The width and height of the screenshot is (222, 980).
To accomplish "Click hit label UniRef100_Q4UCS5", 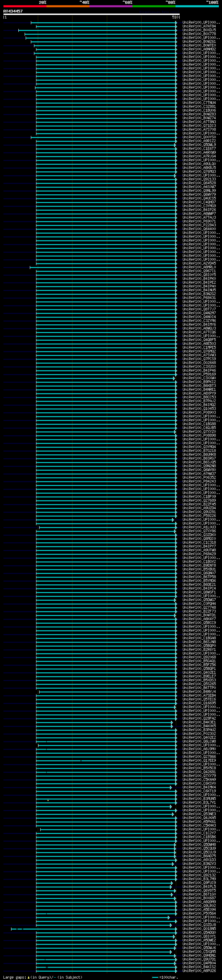I will pos(199,198).
